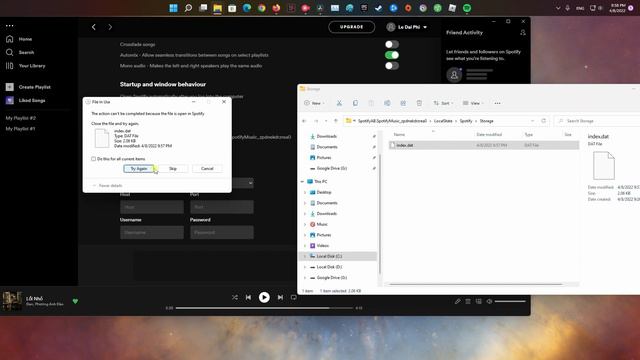The height and width of the screenshot is (360, 640).
Task: Open Spotify icon on the taskbar
Action: click(x=467, y=8)
